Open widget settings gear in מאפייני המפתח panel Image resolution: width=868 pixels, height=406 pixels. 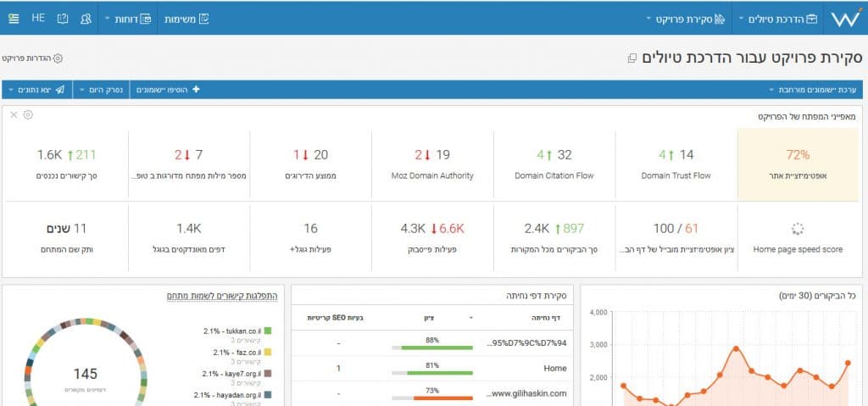click(28, 114)
